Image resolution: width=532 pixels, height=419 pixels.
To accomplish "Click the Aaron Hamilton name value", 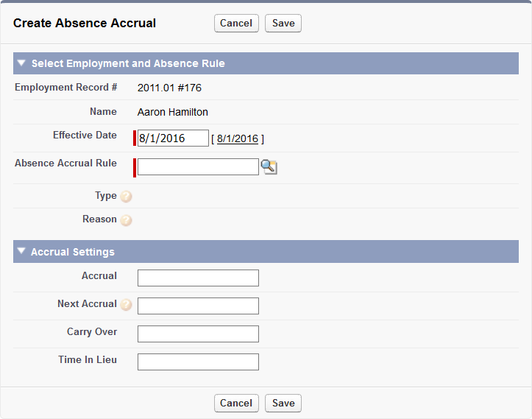I will coord(173,112).
